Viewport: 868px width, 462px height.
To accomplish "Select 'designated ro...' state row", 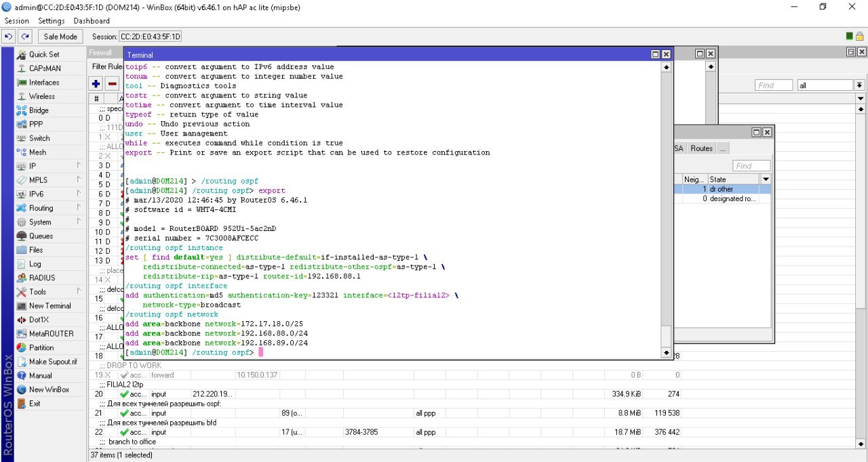I will coord(722,198).
